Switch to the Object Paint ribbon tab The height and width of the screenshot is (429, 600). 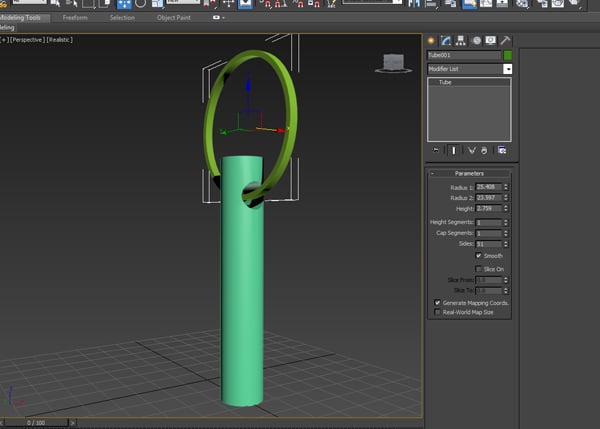click(174, 18)
